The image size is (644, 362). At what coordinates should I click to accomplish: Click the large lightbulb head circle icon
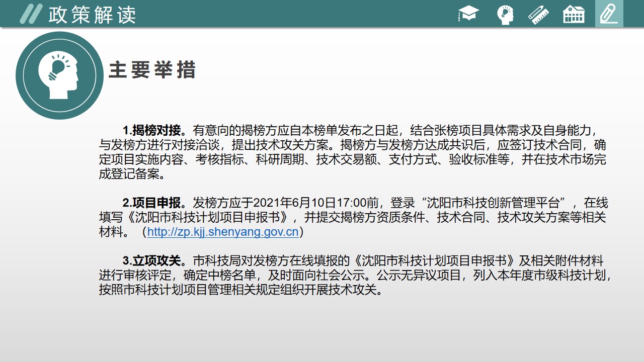[x=59, y=75]
